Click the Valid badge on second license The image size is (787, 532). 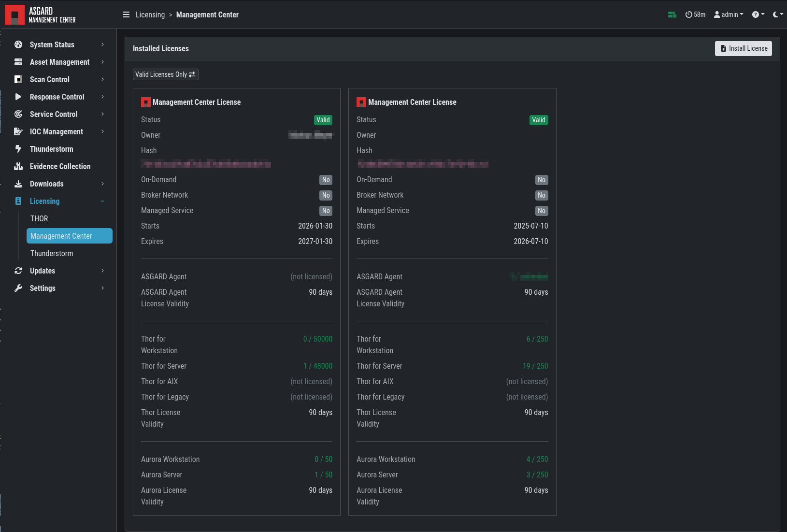point(539,120)
